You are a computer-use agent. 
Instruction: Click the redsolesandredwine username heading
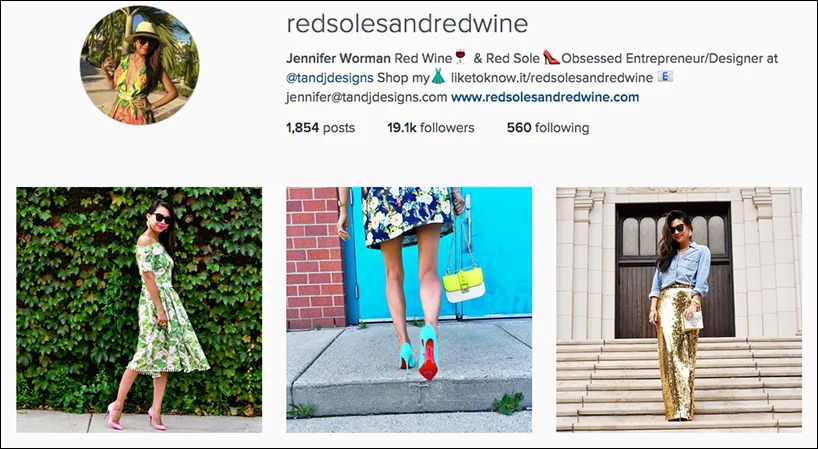[407, 23]
